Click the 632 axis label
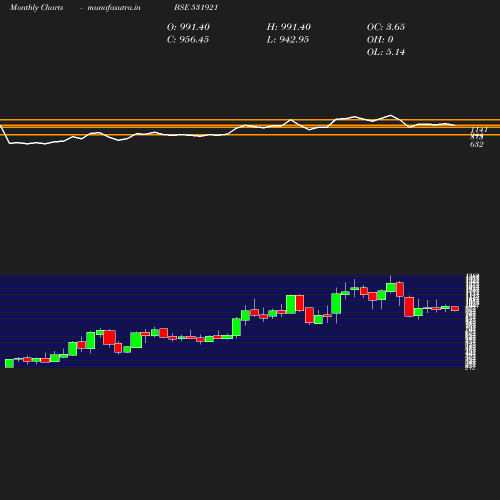Viewport: 500px width, 500px height. [x=477, y=144]
